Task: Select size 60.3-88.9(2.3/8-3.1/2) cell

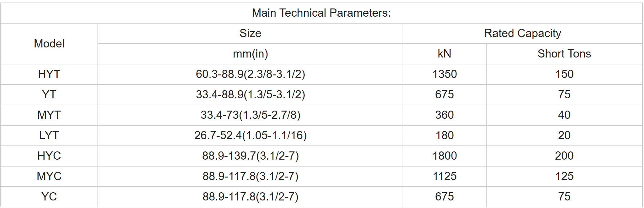Action: (x=250, y=74)
